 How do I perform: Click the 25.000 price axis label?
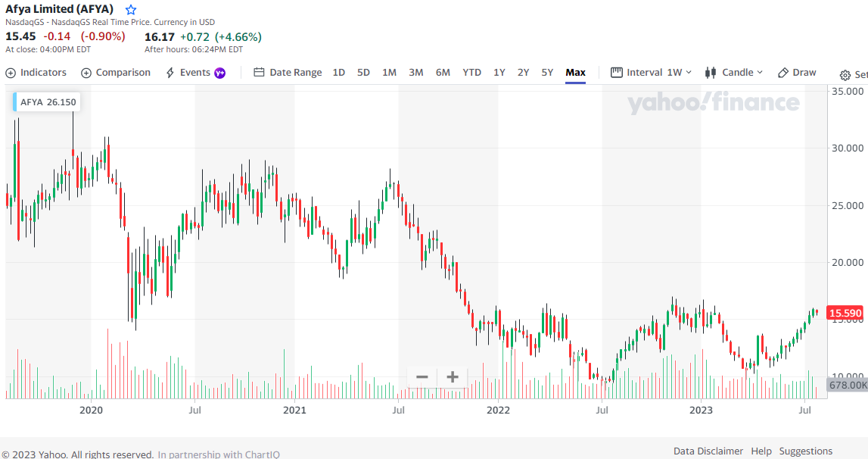848,206
